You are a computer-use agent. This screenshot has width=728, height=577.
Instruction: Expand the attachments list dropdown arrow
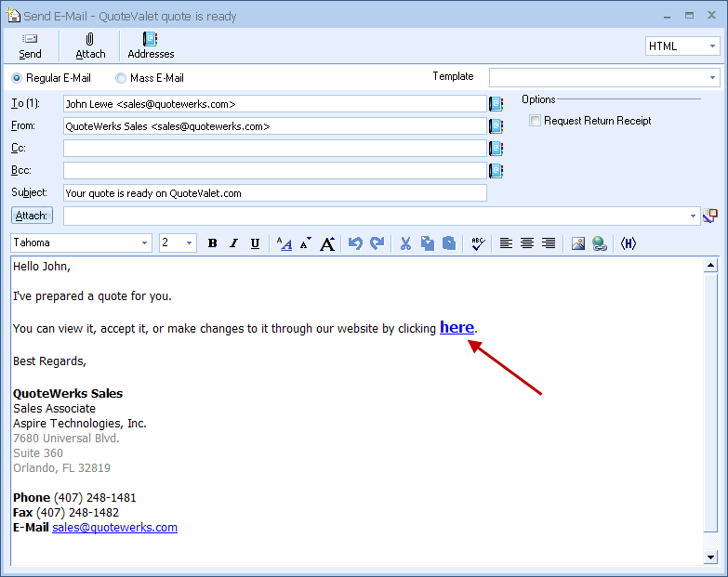click(x=694, y=216)
